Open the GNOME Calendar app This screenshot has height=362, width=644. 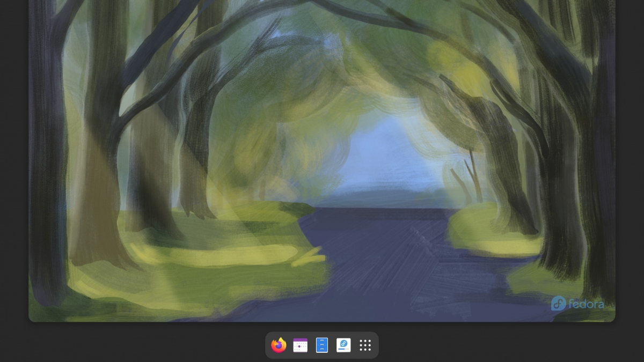[301, 345]
